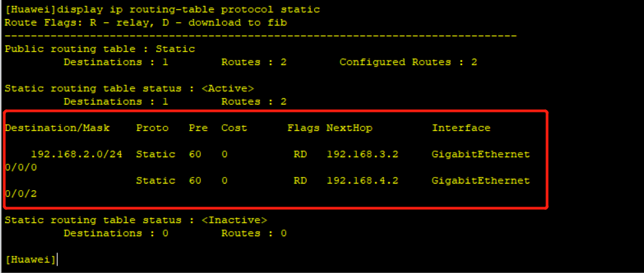This screenshot has width=644, height=273.
Task: Click Configured Routes : 2 text
Action: 408,62
